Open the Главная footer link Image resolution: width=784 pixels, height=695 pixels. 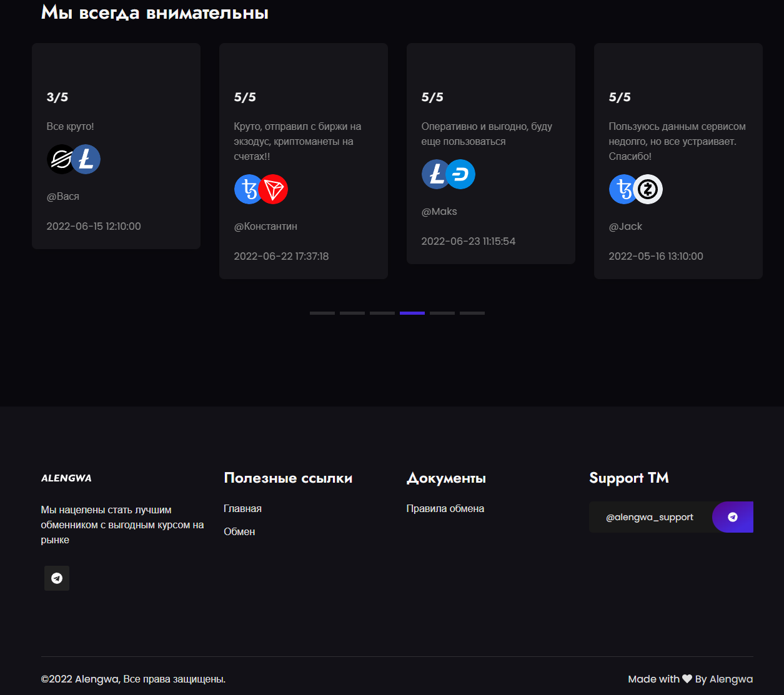click(242, 508)
